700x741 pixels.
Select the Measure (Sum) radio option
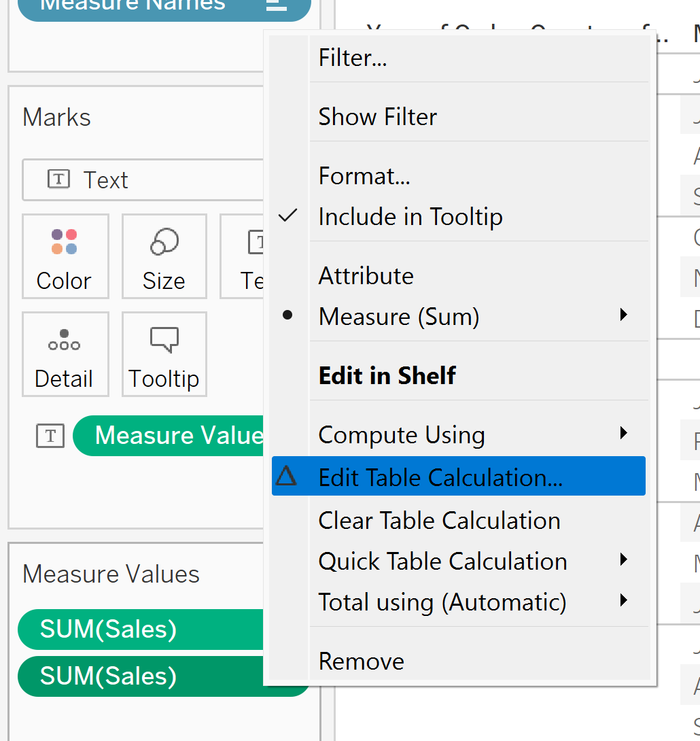click(x=399, y=317)
